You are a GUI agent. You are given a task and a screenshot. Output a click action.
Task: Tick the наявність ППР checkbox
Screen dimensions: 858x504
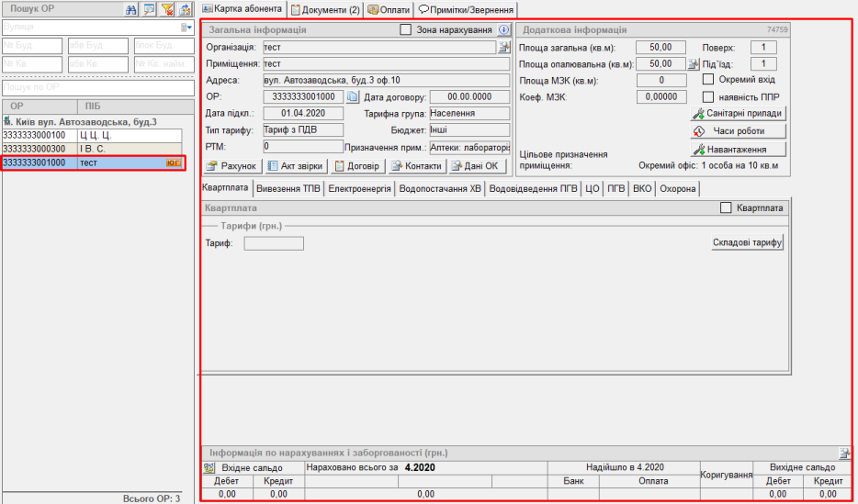point(708,96)
